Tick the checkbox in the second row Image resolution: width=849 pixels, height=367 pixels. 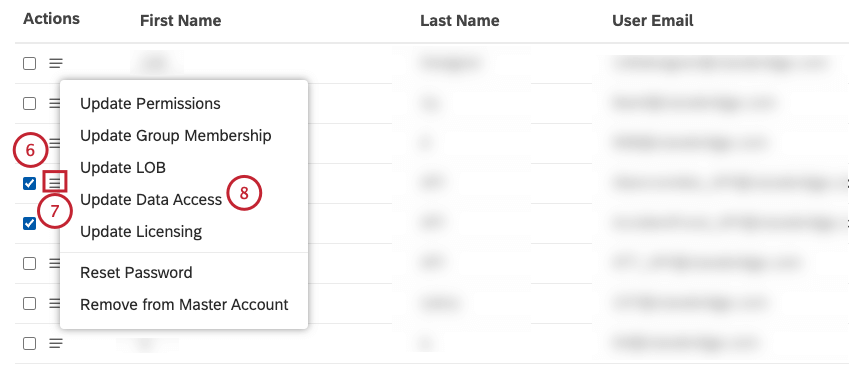(29, 103)
